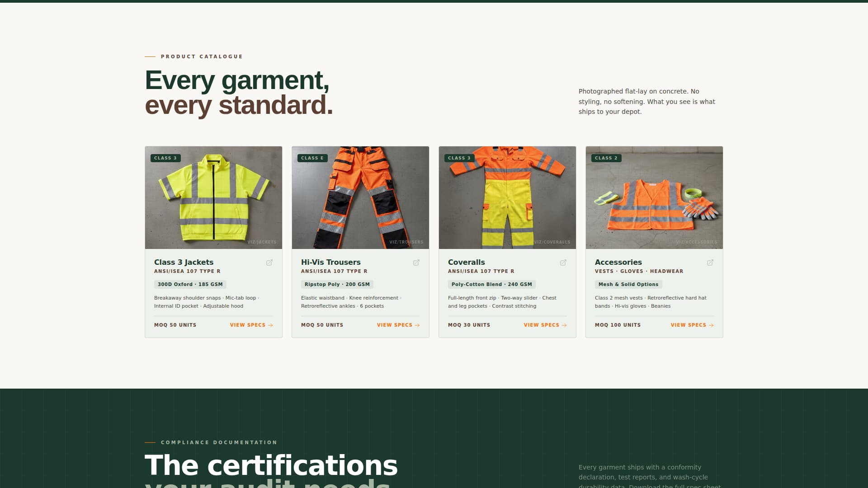Open the external link icon on Class 3 Jackets card
Viewport: 868px width, 488px height.
pyautogui.click(x=269, y=262)
